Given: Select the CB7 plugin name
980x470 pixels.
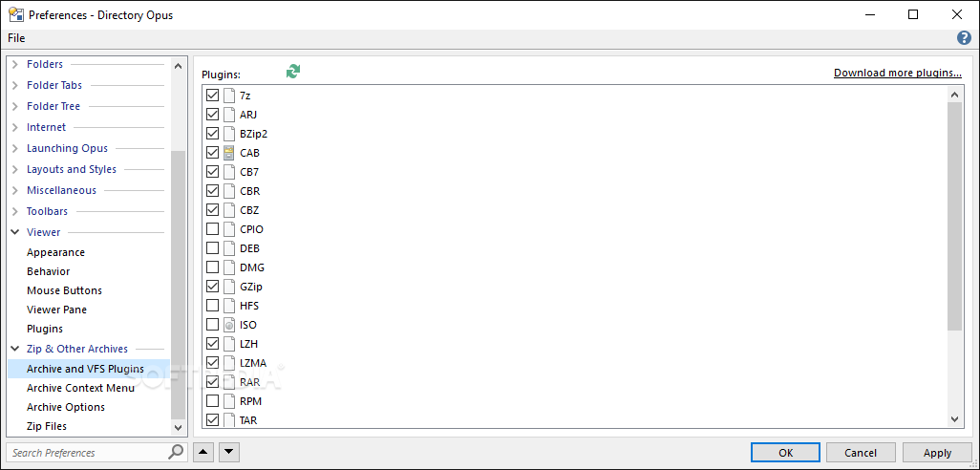Looking at the screenshot, I should 249,172.
